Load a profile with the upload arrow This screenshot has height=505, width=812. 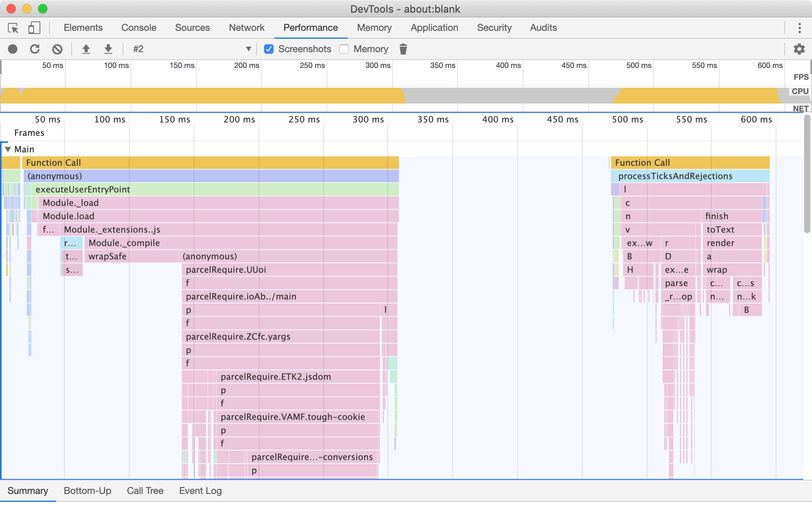pyautogui.click(x=86, y=49)
